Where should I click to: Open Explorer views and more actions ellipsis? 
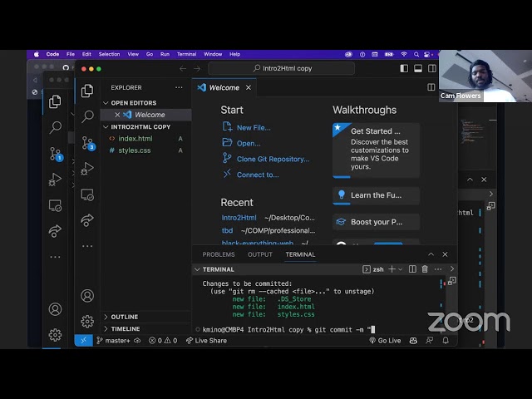tap(179, 87)
